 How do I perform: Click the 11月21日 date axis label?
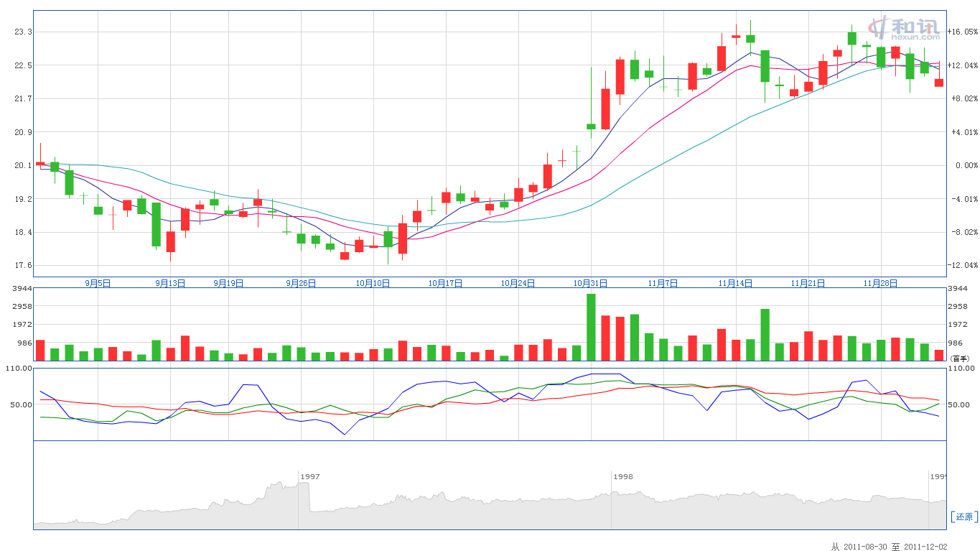pyautogui.click(x=808, y=283)
